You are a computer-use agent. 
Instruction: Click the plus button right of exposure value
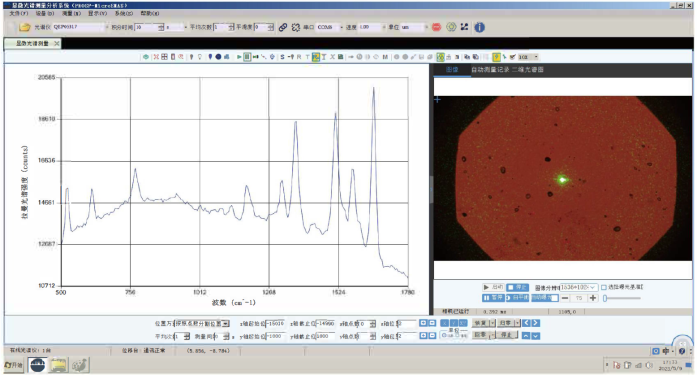(593, 298)
